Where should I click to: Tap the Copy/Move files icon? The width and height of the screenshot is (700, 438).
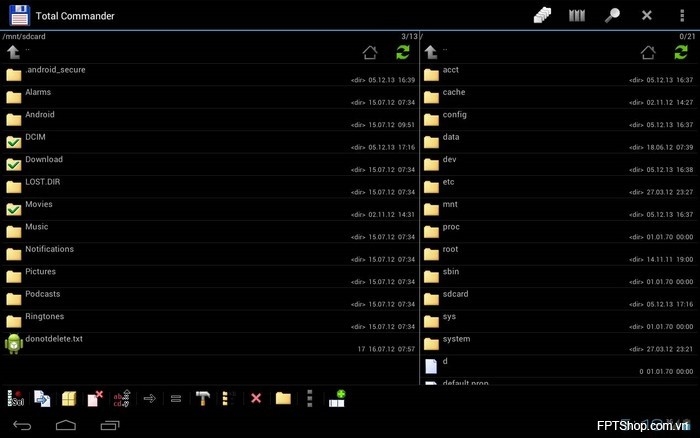click(42, 398)
